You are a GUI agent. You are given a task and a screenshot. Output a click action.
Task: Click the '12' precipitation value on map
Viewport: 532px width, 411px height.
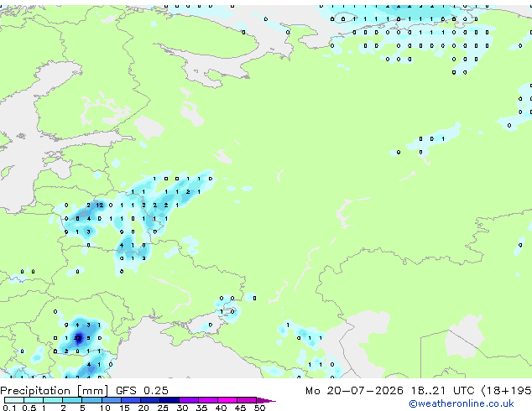pos(99,205)
